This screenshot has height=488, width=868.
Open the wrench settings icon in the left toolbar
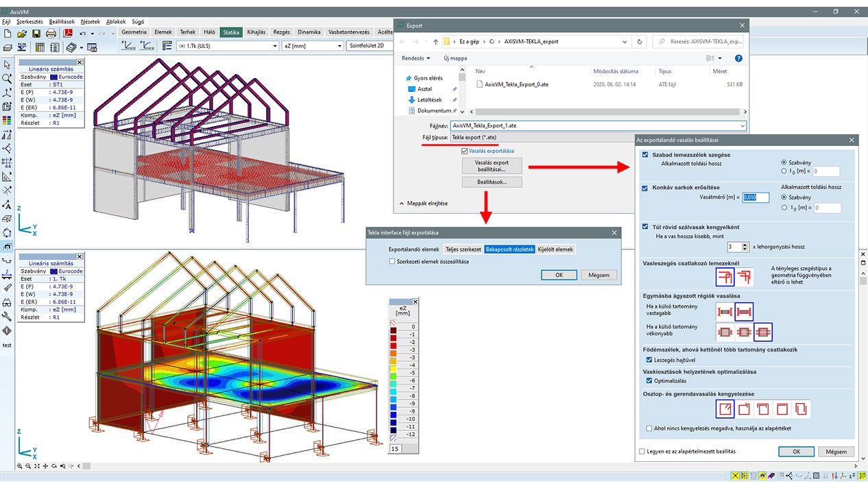pos(7,316)
